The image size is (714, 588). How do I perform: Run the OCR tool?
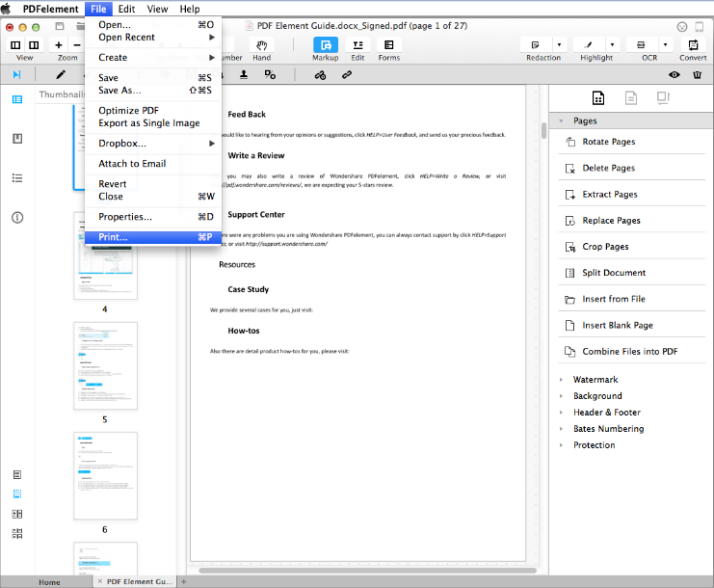click(641, 45)
